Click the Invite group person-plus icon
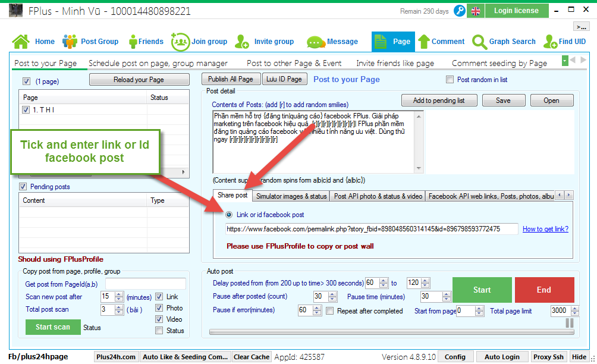 (x=242, y=42)
